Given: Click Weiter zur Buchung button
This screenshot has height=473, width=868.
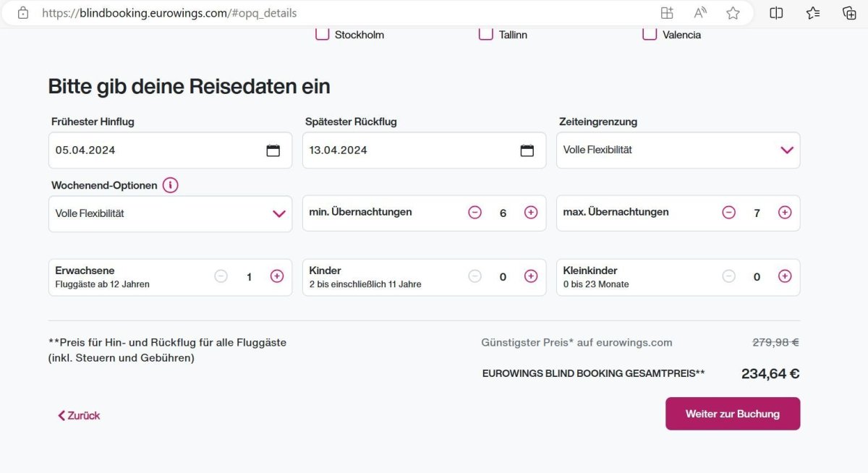Looking at the screenshot, I should 732,414.
